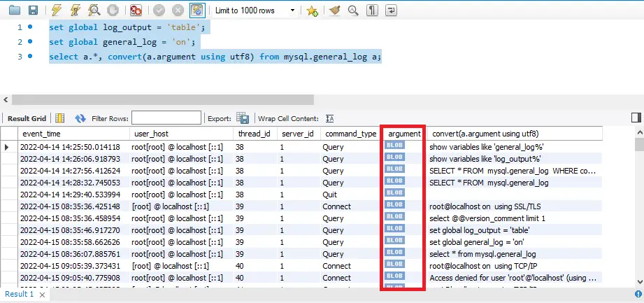Execute the script with the lightning bolt icon
This screenshot has height=303, width=644.
(57, 10)
